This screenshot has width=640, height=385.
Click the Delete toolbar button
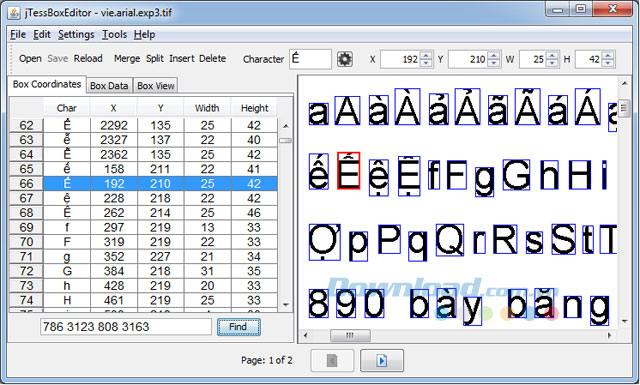212,59
